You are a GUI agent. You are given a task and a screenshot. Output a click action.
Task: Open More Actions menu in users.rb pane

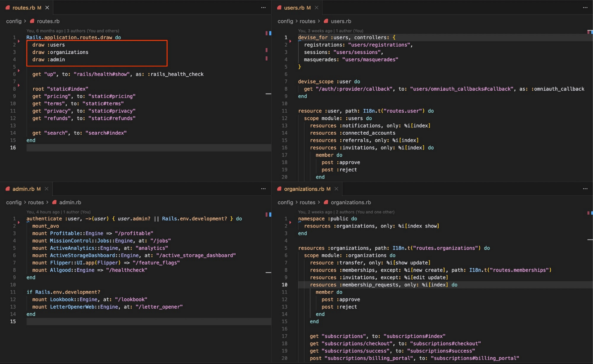click(x=585, y=8)
